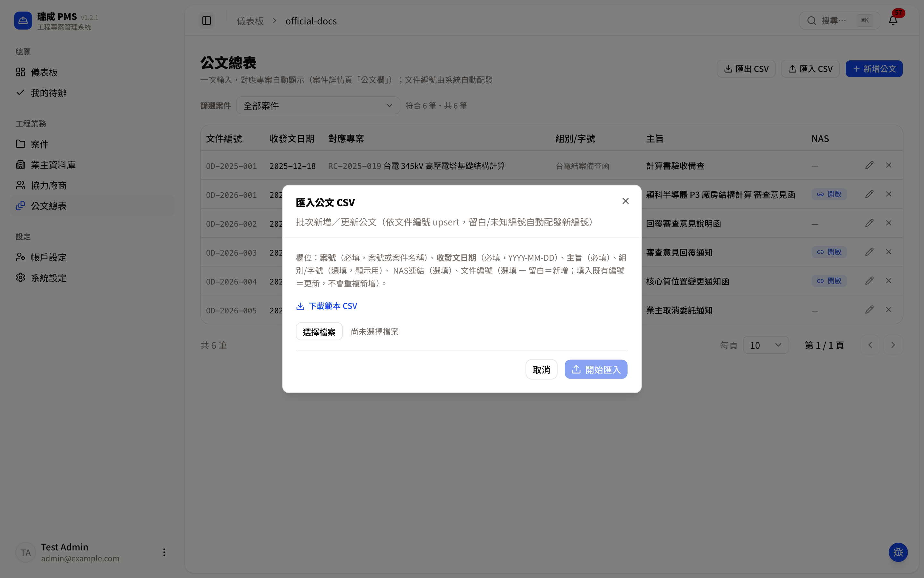This screenshot has width=924, height=578.
Task: Click the 新增公文 button
Action: (x=874, y=69)
